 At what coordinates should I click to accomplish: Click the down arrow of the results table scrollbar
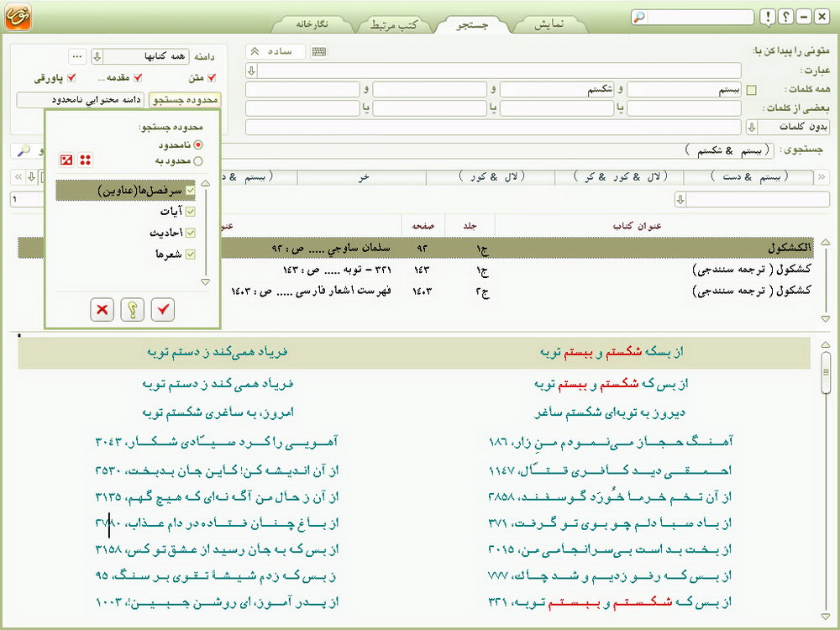826,318
